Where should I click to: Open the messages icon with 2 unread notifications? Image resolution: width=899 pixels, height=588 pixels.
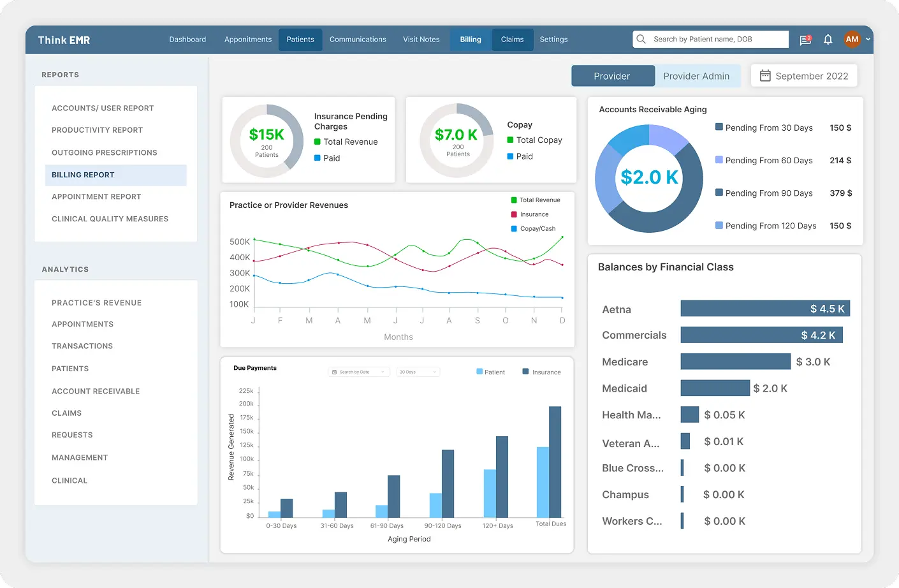[x=805, y=39]
